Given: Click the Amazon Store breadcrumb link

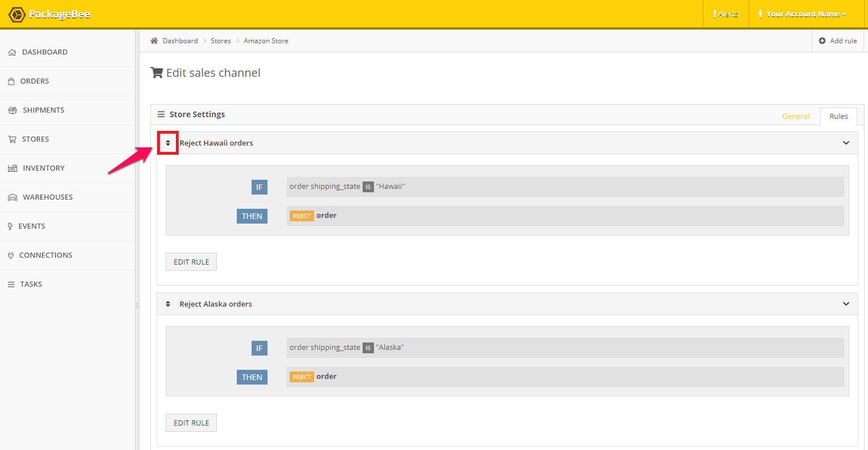Looking at the screenshot, I should click(266, 41).
